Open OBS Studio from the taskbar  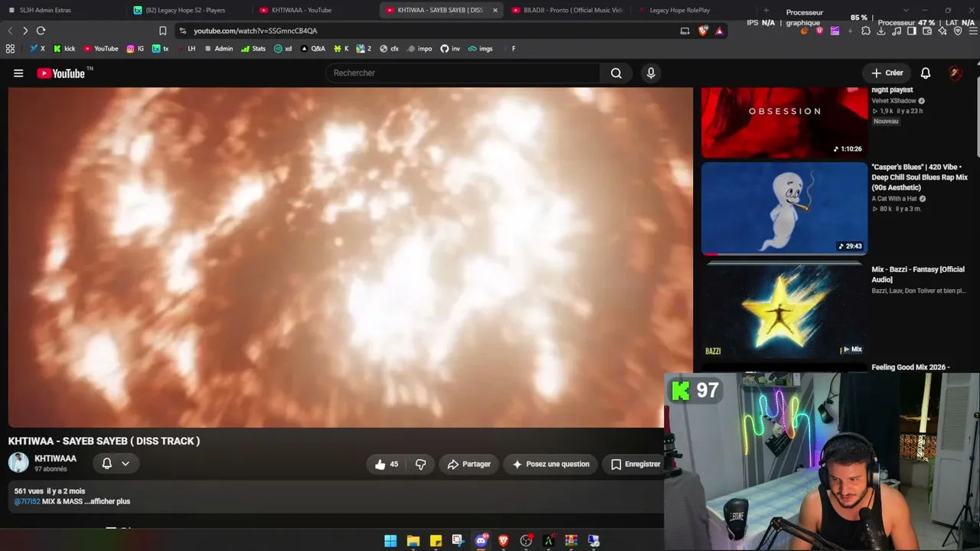click(x=526, y=541)
